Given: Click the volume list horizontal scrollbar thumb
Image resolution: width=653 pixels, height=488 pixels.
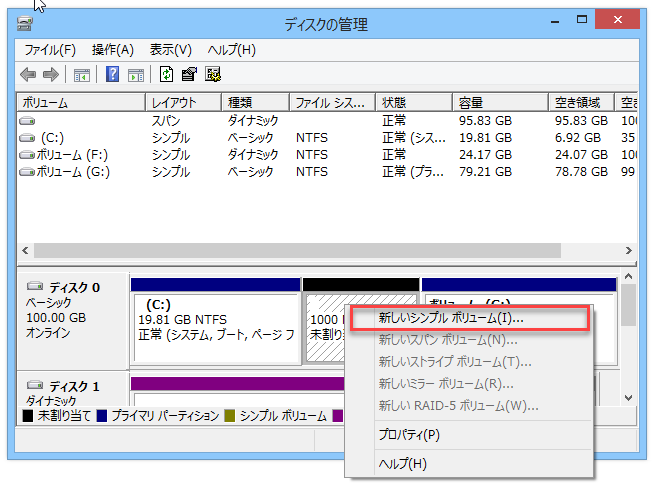Looking at the screenshot, I should click(x=297, y=251).
